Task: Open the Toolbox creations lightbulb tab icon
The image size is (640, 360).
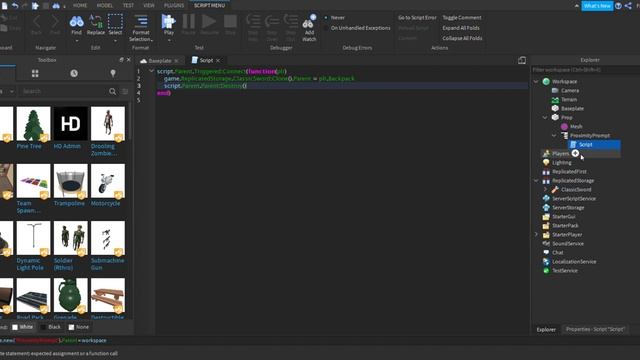Action: [113, 73]
